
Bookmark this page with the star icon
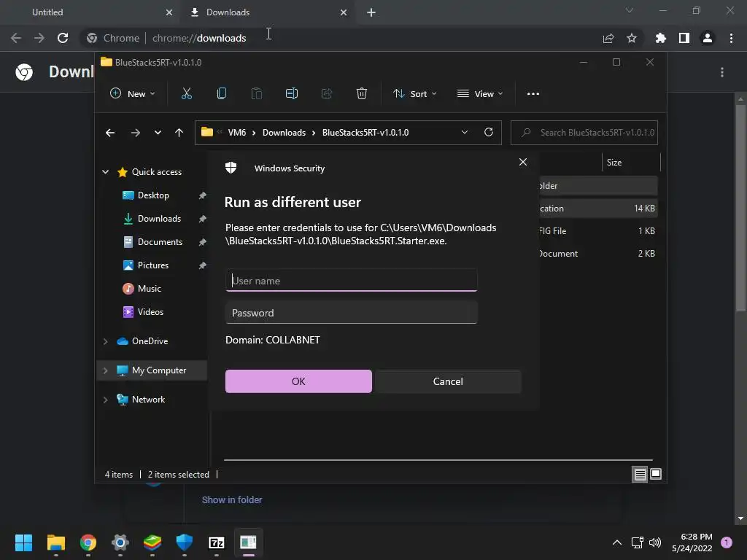pyautogui.click(x=632, y=38)
